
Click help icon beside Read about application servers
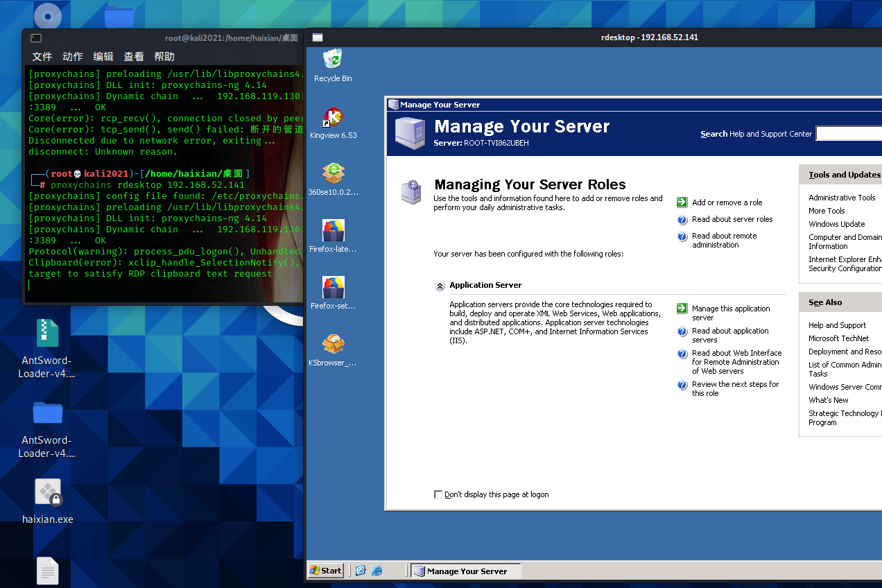tap(682, 331)
